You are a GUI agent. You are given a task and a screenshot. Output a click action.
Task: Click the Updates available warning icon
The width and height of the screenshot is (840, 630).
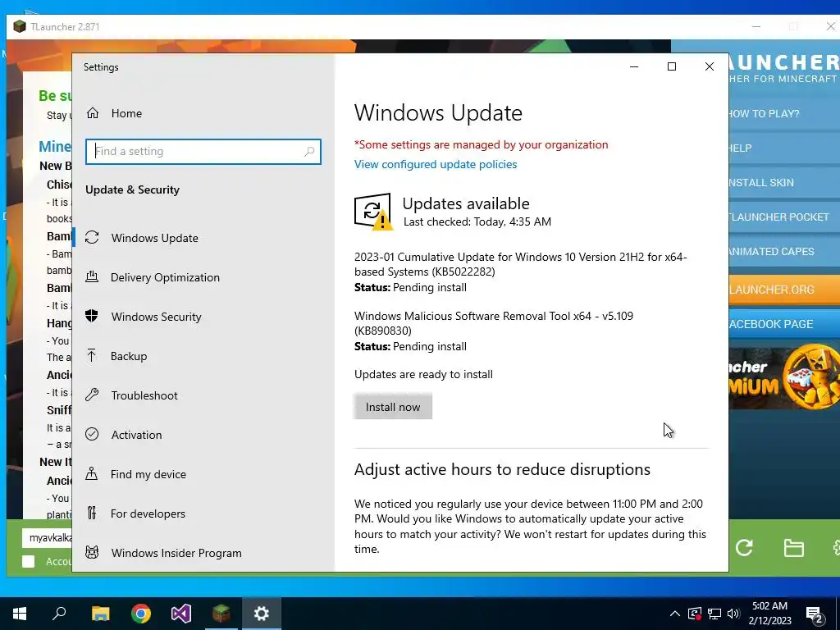click(373, 212)
